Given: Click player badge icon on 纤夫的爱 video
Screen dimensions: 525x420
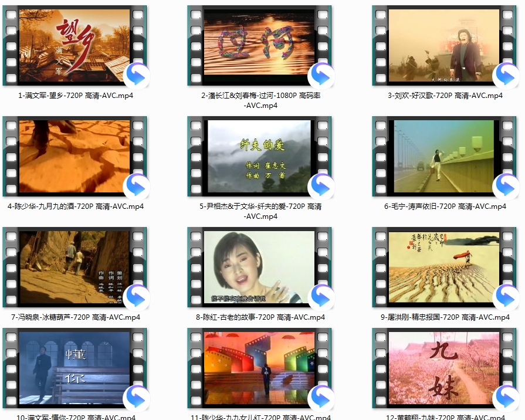Looking at the screenshot, I should point(321,186).
